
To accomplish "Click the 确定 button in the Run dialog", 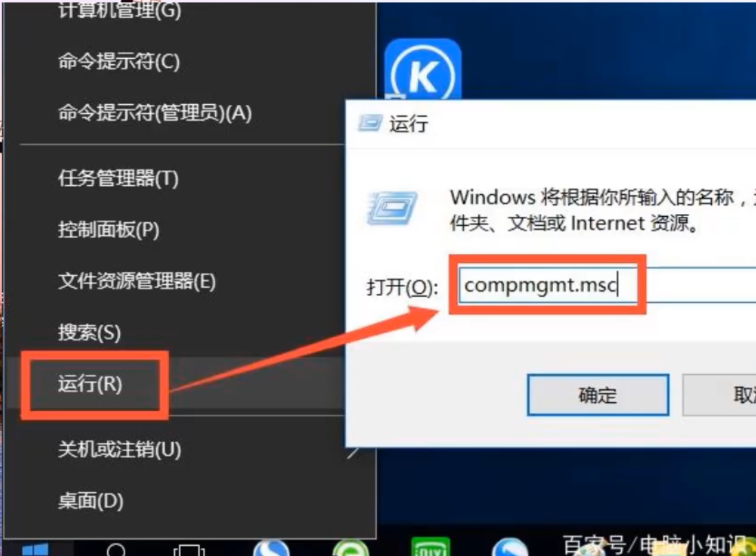I will (x=598, y=395).
